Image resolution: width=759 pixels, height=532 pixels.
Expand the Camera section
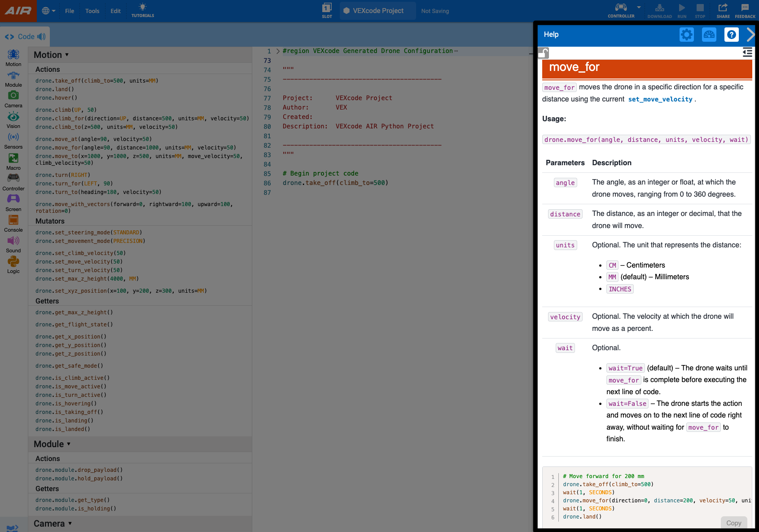pos(70,523)
